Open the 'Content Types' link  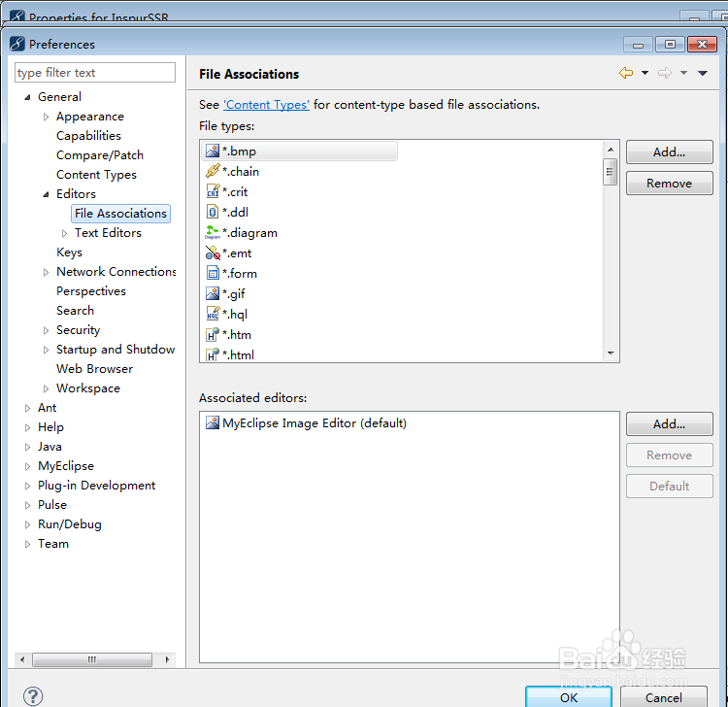[x=267, y=105]
